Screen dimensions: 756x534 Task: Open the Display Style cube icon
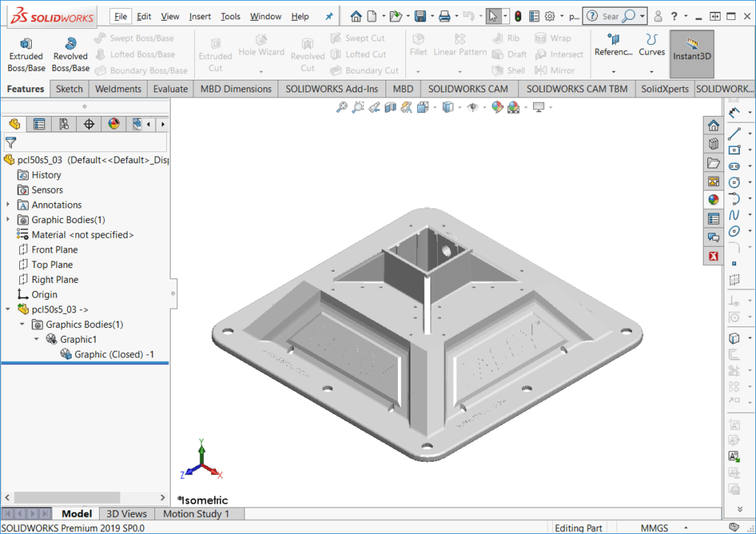(x=448, y=107)
